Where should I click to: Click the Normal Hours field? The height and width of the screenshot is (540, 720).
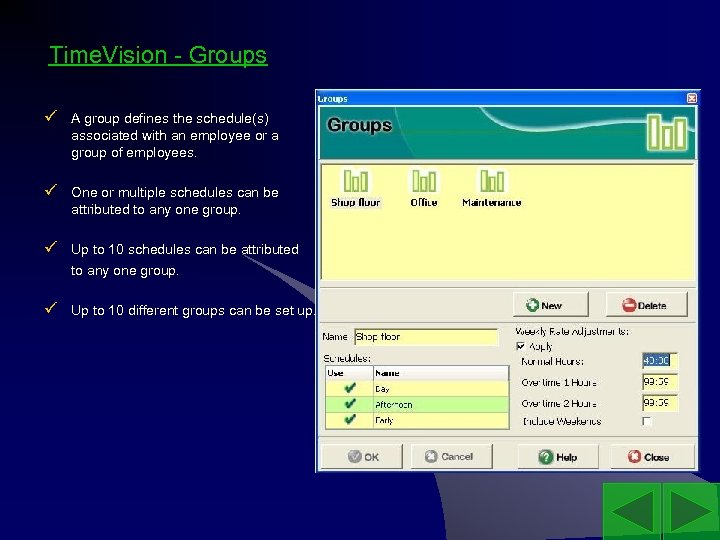660,360
